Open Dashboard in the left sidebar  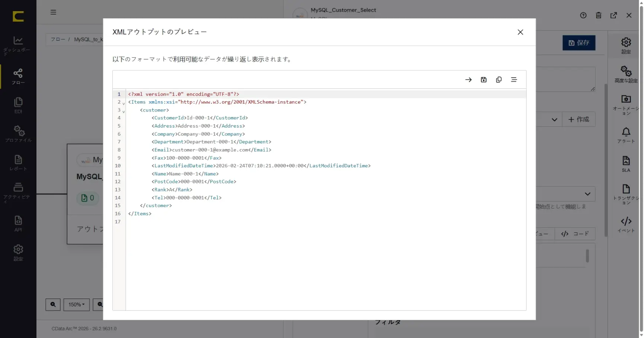18,45
